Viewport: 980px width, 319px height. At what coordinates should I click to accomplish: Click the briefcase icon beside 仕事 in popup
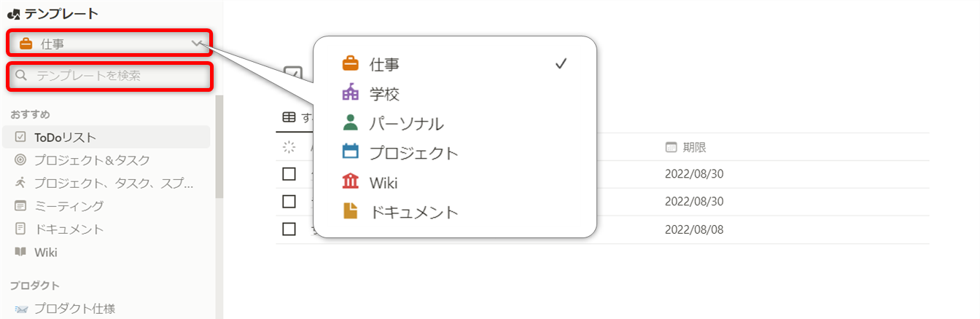(x=351, y=64)
